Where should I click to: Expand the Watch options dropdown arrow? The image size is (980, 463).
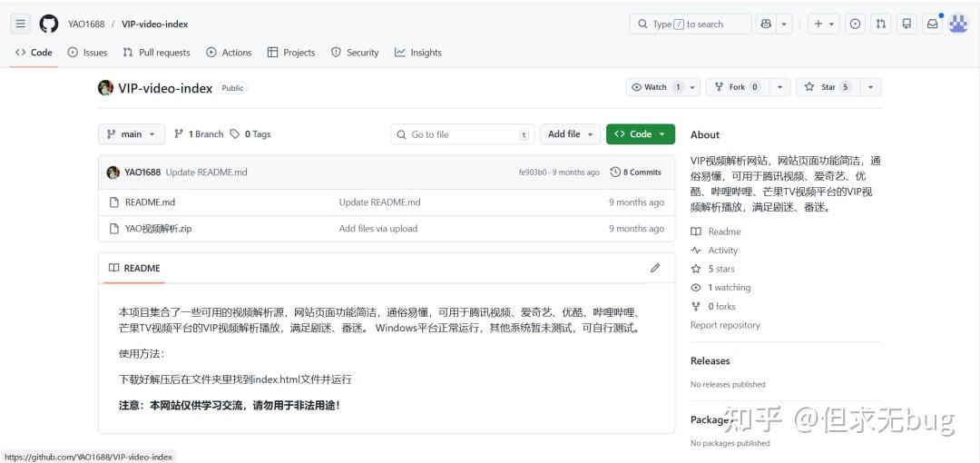tap(692, 87)
